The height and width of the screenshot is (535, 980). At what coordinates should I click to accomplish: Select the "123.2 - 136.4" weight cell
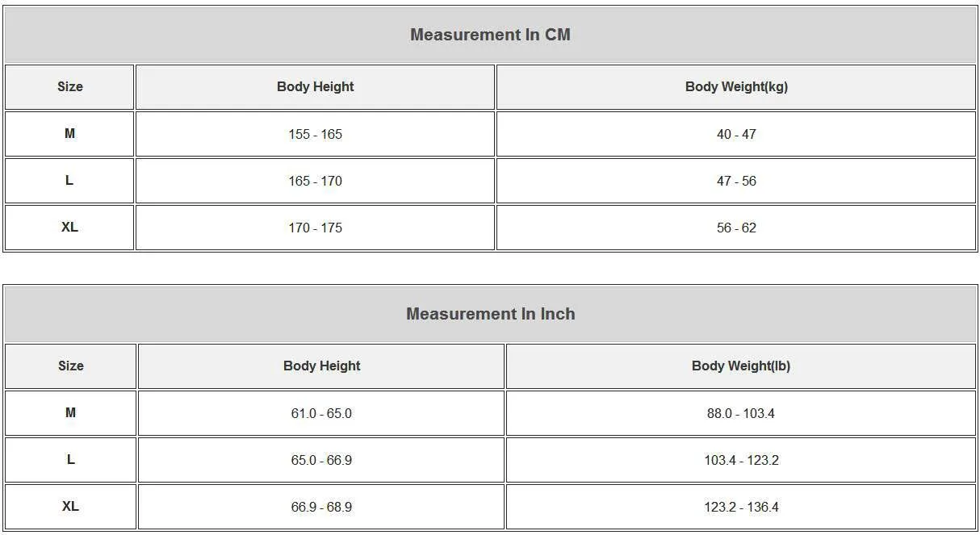[x=740, y=507]
